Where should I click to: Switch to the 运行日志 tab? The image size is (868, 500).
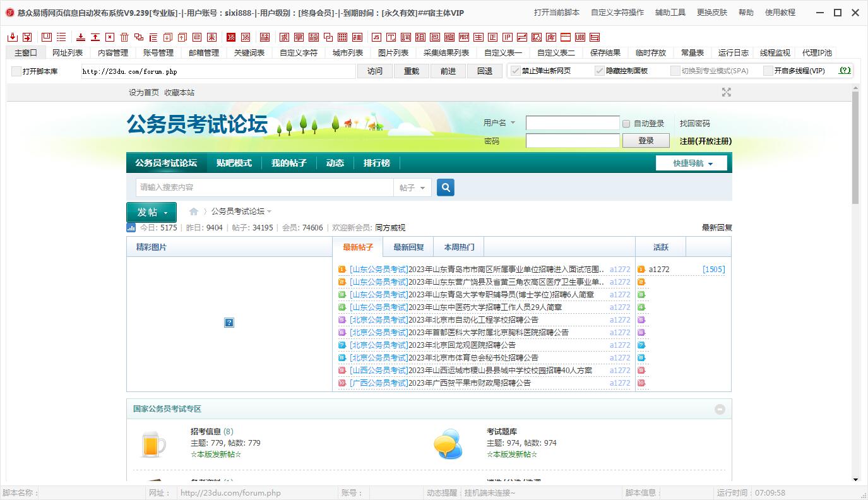[x=734, y=53]
